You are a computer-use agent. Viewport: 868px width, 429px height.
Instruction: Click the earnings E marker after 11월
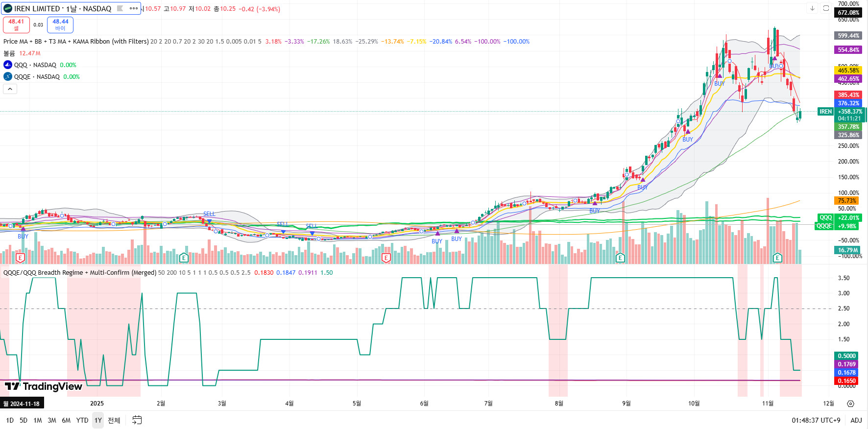pos(777,258)
